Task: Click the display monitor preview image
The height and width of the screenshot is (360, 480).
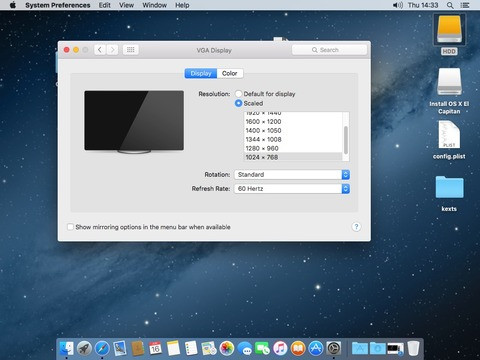Action: click(134, 122)
